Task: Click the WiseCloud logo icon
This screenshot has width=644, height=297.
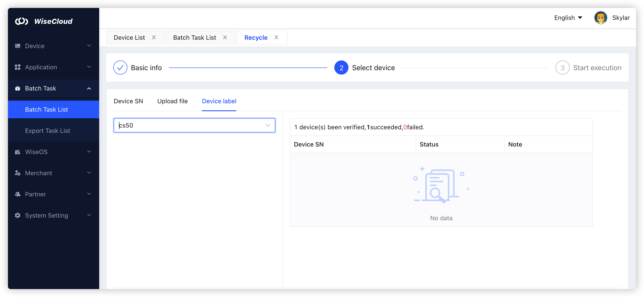Action: 21,21
